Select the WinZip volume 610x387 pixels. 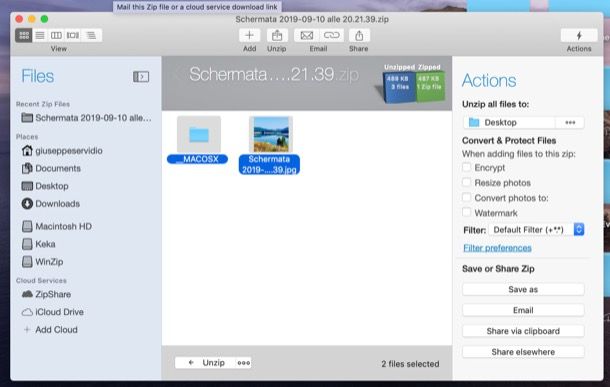click(x=42, y=262)
